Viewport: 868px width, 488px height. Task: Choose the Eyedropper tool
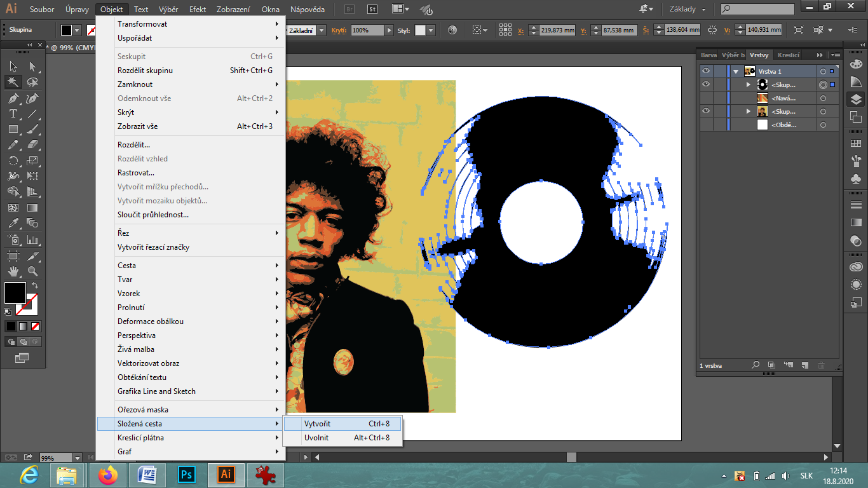coord(13,223)
